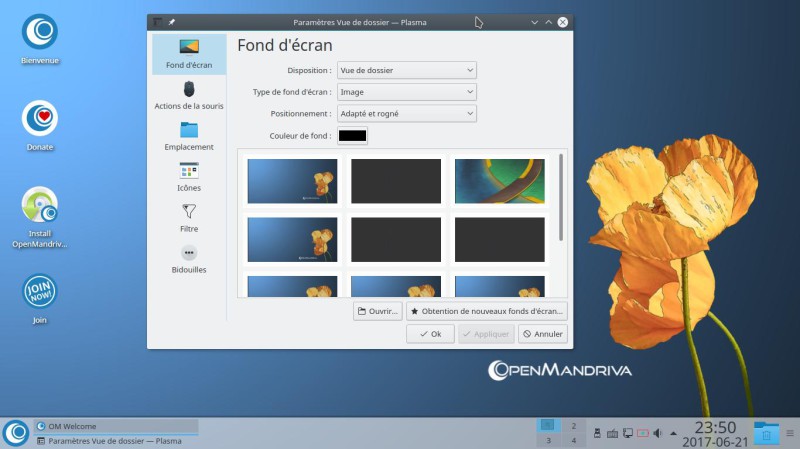The width and height of the screenshot is (800, 449).
Task: Open the panel settings hamburger icon
Action: click(790, 433)
